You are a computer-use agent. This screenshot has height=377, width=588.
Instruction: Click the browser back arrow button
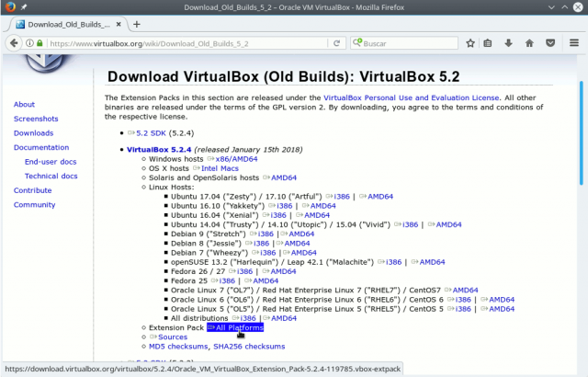point(14,43)
